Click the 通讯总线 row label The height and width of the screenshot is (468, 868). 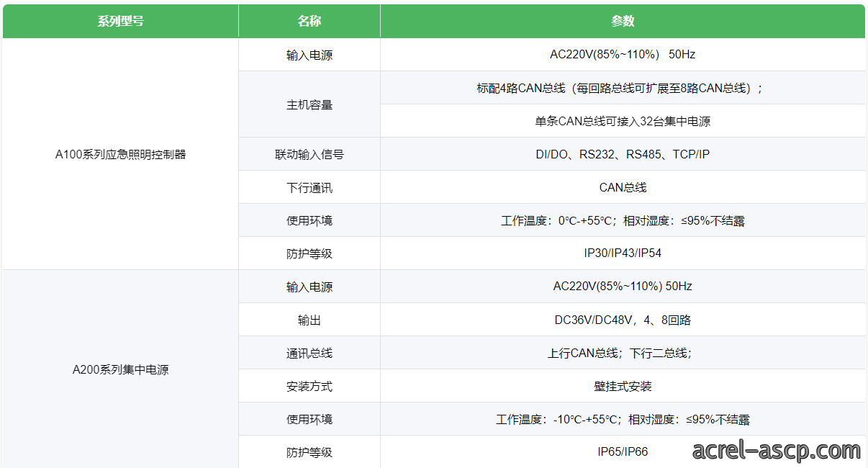coord(309,353)
